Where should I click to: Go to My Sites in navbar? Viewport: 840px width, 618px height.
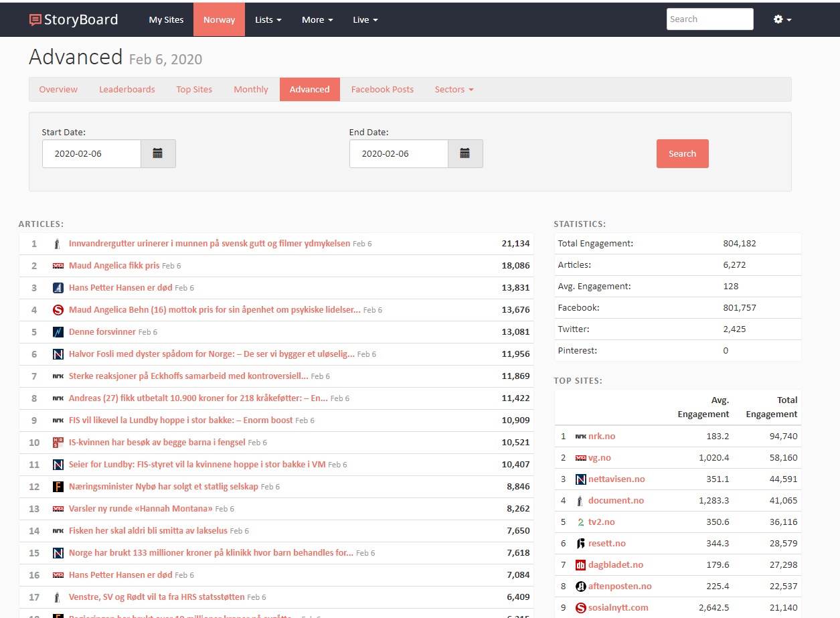[166, 19]
